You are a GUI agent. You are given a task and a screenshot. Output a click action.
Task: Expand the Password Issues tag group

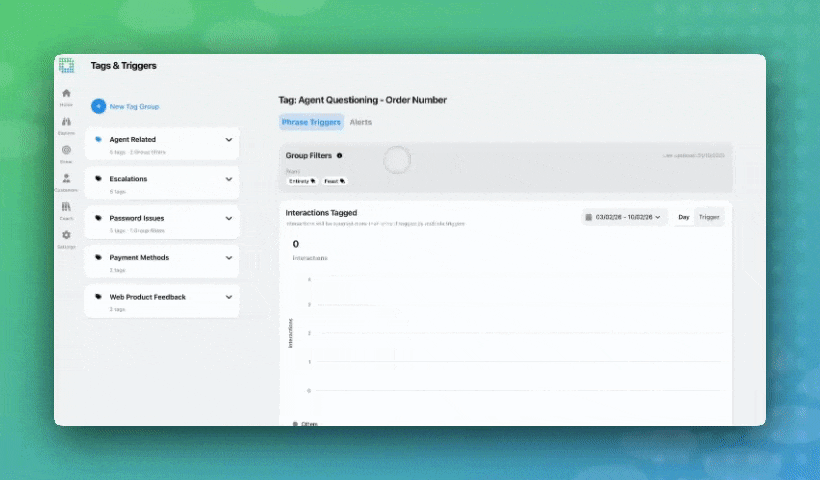tap(229, 218)
